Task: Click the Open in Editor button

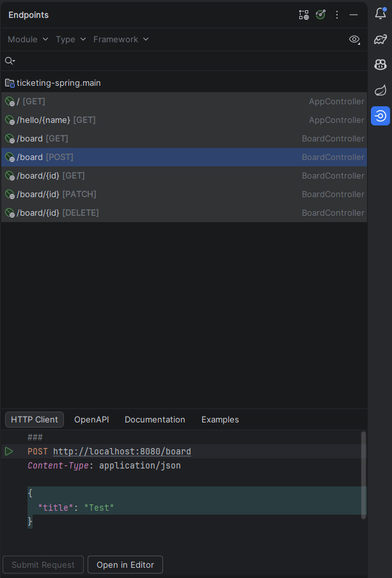Action: (x=125, y=565)
